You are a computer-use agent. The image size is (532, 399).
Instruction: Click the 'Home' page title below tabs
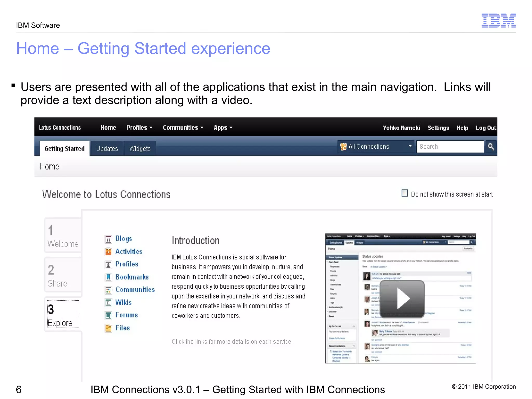[x=49, y=166]
